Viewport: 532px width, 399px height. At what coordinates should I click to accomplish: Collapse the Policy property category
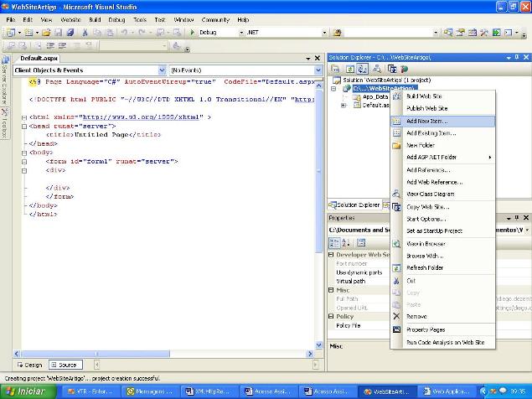coord(331,316)
